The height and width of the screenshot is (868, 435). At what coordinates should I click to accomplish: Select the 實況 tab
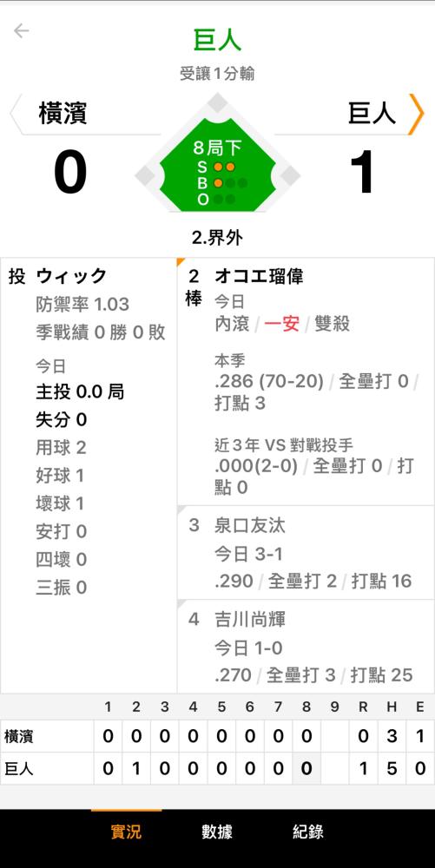(x=126, y=832)
